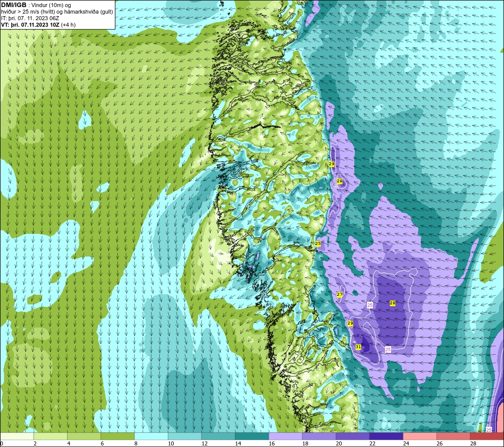
Task: Pick the 16–18 m/s lavender swatch
Action: point(285,436)
